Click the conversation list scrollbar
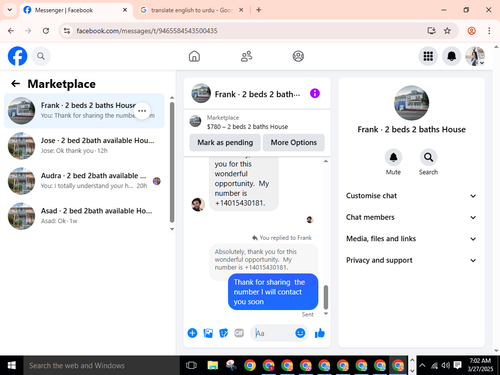The height and width of the screenshot is (375, 500). (x=172, y=162)
